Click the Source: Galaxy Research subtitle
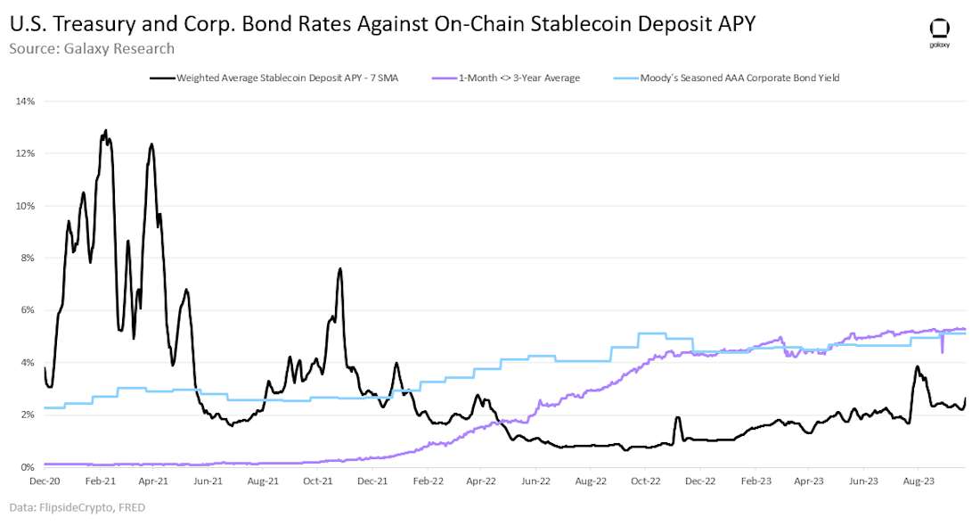Viewport: 980px width, 526px height. click(x=92, y=49)
